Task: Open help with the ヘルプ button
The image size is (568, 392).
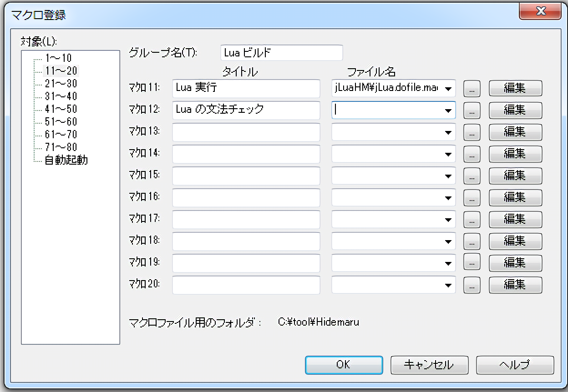Action: click(515, 365)
